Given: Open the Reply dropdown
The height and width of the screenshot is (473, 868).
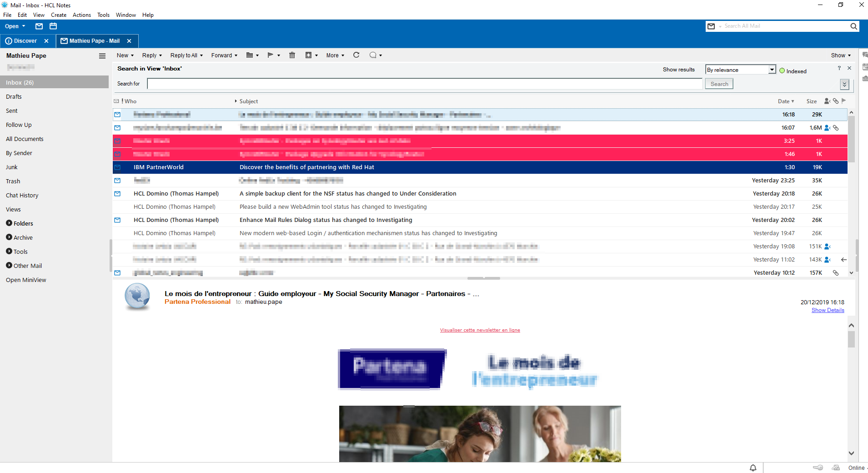Looking at the screenshot, I should [152, 55].
